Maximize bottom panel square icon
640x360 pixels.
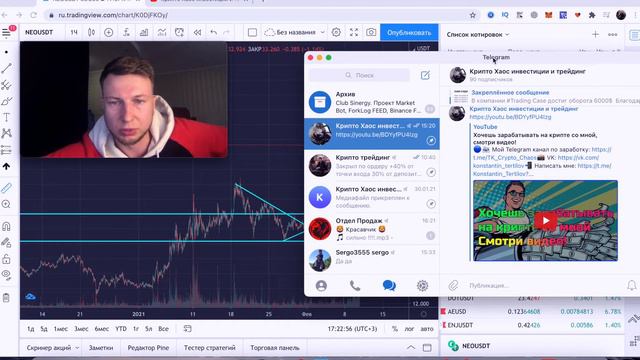pos(427,348)
